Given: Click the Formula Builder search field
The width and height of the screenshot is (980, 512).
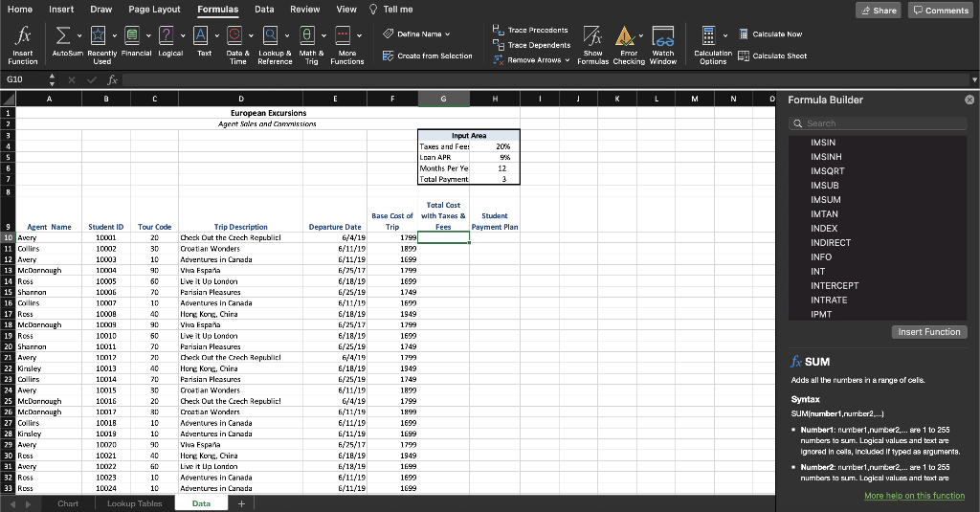Looking at the screenshot, I should (879, 123).
